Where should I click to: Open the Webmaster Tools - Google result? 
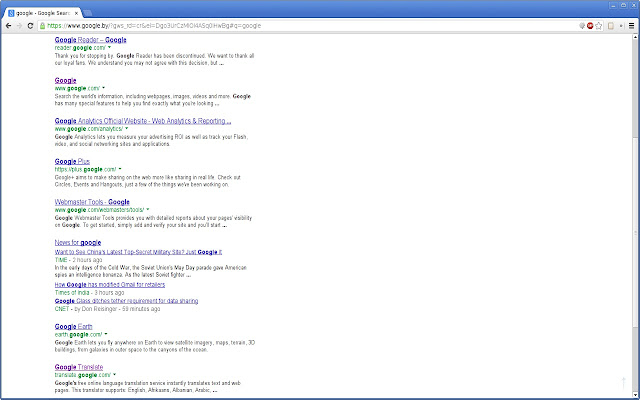(92, 202)
